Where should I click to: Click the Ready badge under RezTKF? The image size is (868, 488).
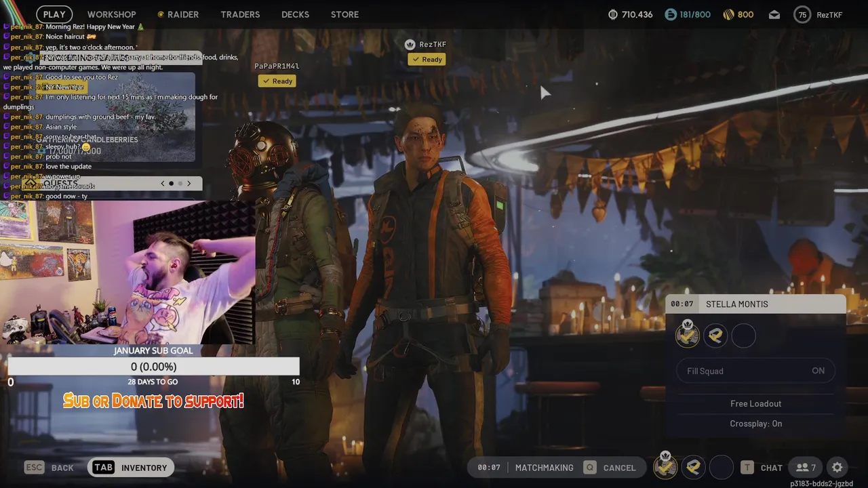click(427, 60)
